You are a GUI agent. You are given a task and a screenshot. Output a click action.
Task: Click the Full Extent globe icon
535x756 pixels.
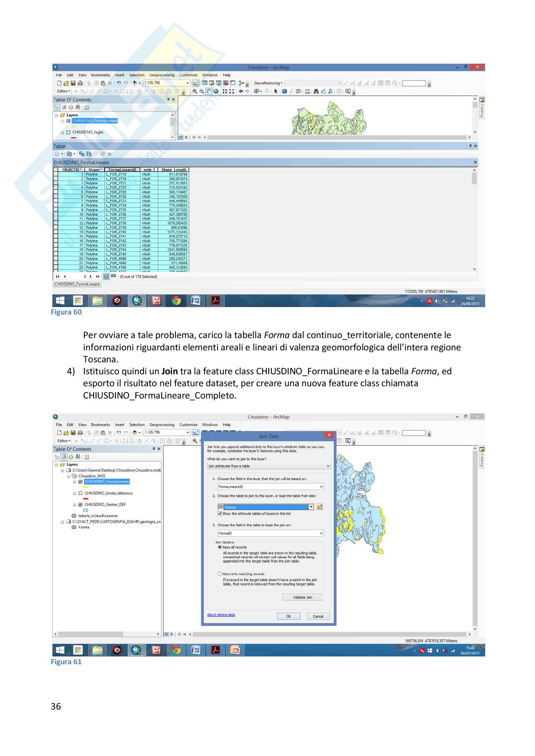216,91
